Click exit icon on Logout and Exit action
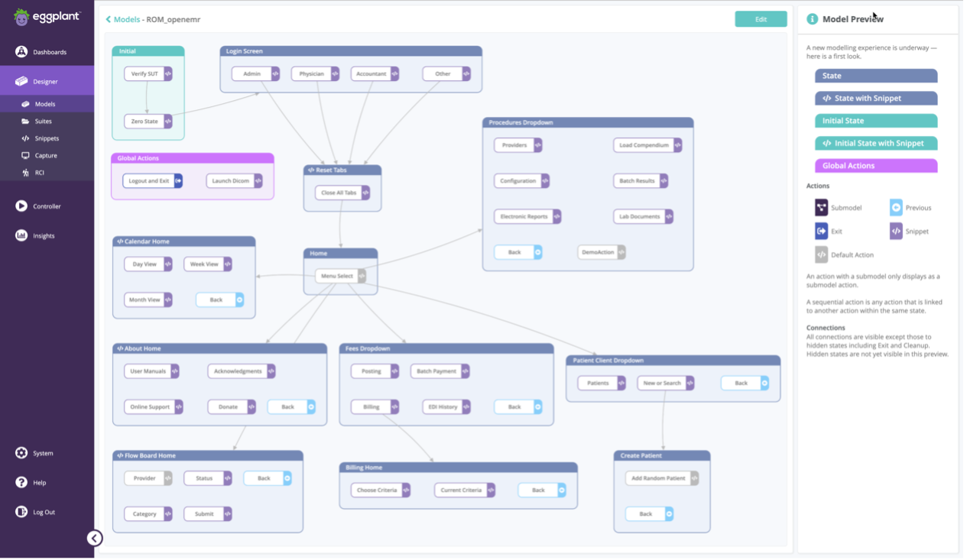967x560 pixels. click(x=178, y=181)
